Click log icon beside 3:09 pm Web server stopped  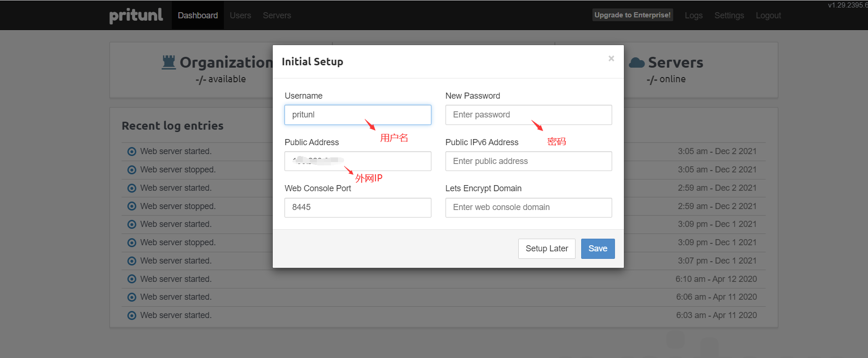132,242
